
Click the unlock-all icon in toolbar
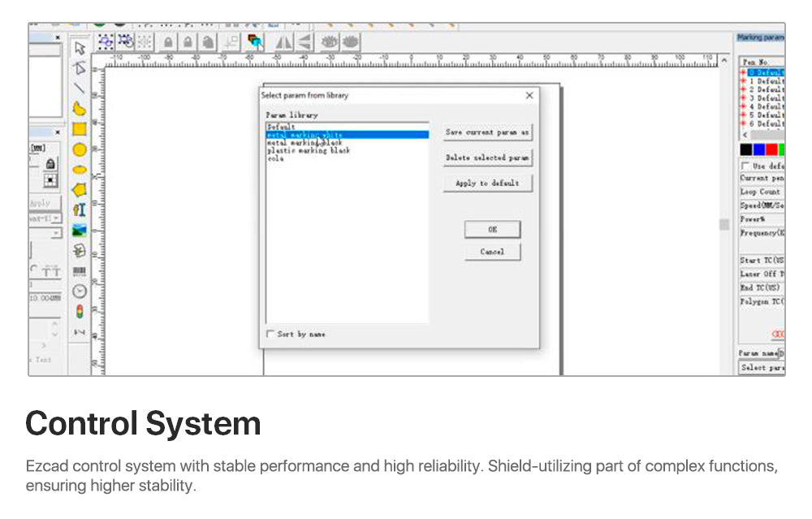tap(208, 42)
